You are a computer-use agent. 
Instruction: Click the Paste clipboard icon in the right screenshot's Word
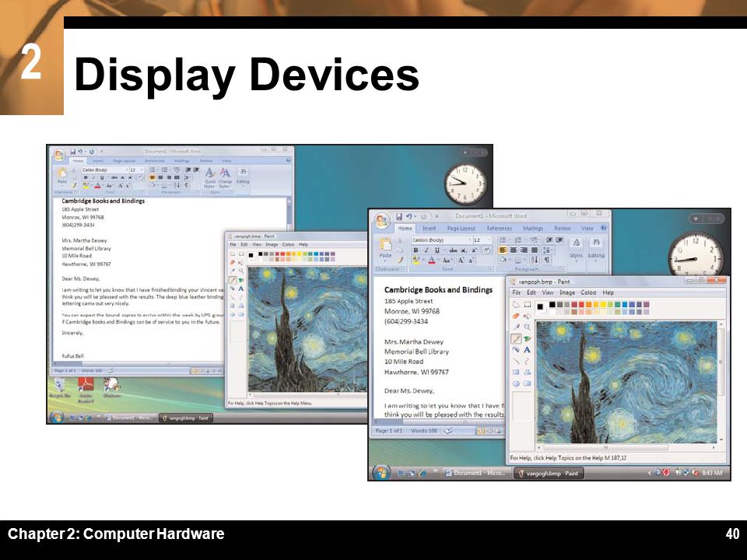click(385, 243)
